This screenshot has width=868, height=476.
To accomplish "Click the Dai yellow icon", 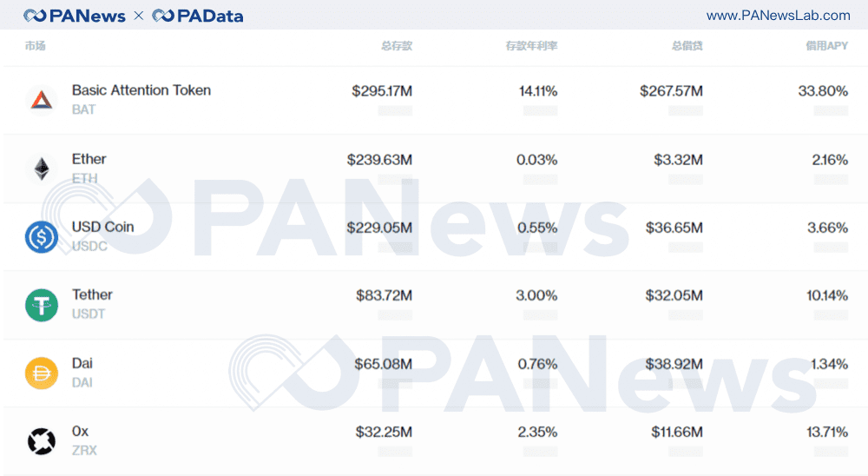I will 42,373.
